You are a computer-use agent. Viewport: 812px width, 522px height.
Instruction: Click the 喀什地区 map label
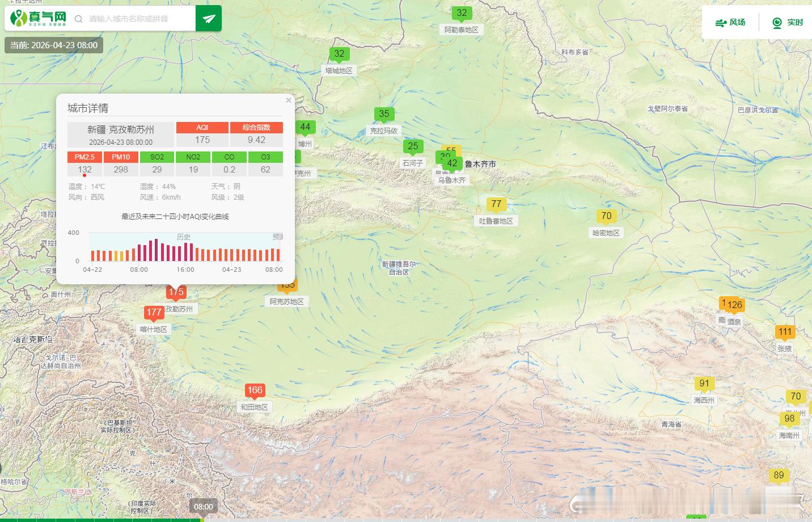click(x=154, y=330)
